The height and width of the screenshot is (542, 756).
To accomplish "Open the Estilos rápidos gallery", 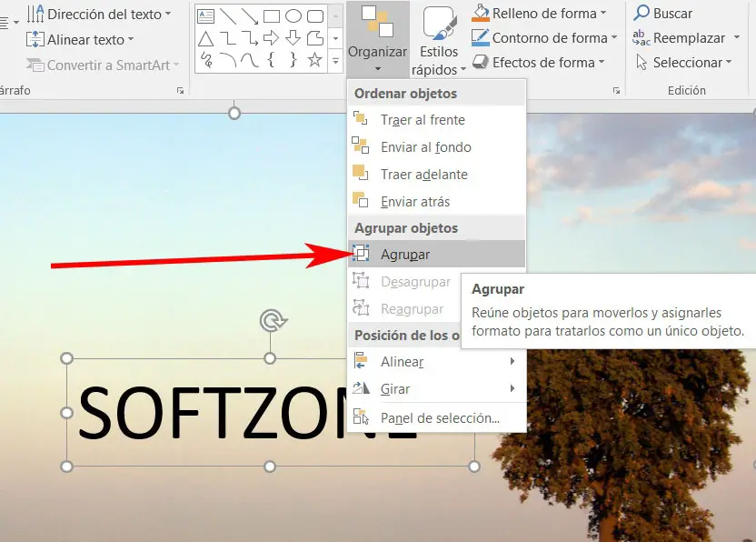I will (x=439, y=41).
